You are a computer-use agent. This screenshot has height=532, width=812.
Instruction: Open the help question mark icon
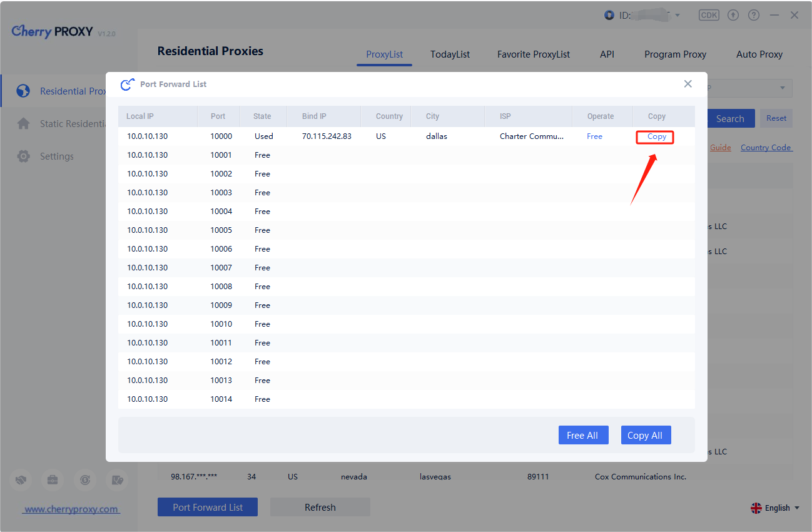(x=754, y=15)
